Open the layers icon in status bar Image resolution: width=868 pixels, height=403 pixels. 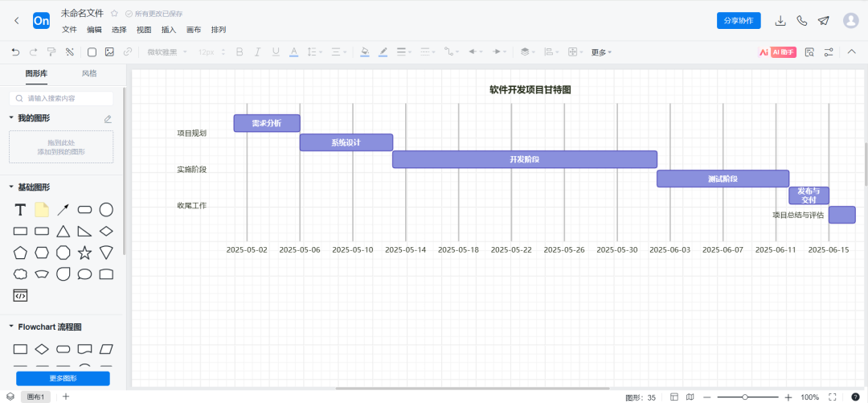[x=10, y=397]
